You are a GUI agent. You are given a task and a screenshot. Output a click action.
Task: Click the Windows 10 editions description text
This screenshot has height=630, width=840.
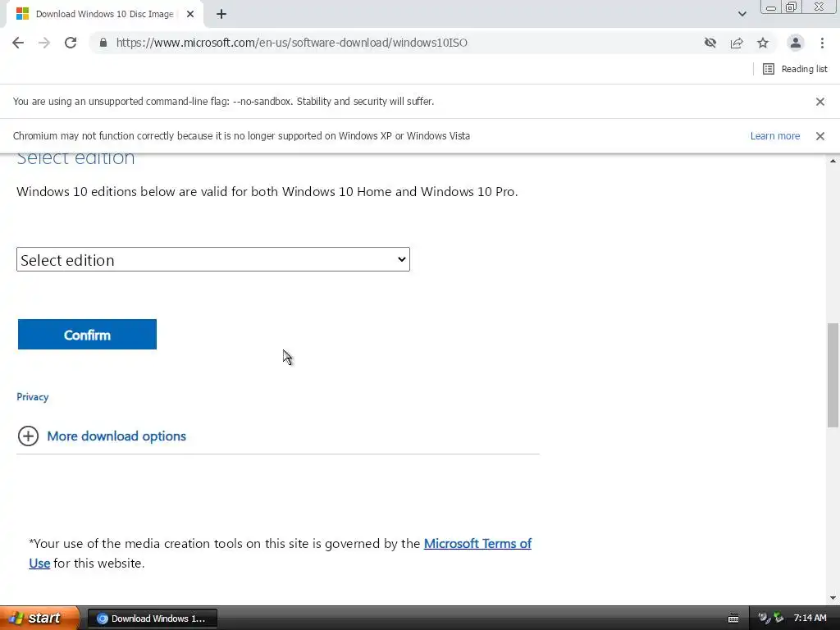[267, 192]
